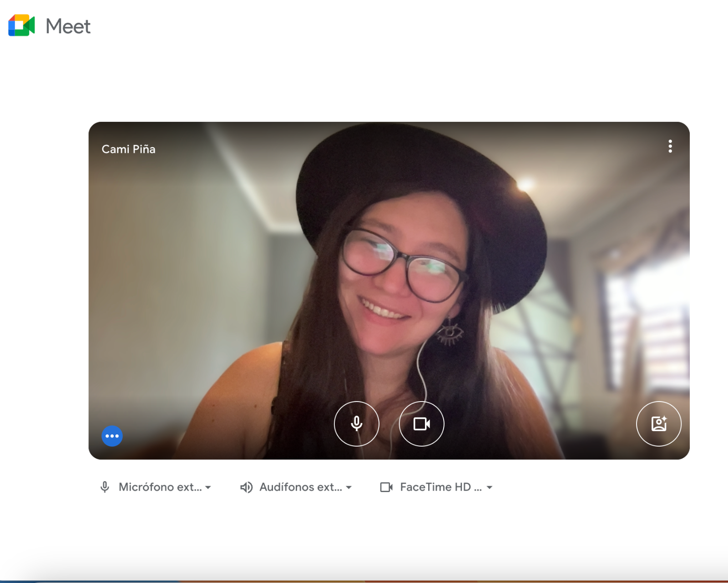This screenshot has width=728, height=583.
Task: Open the three-dot video options menu
Action: [x=670, y=146]
